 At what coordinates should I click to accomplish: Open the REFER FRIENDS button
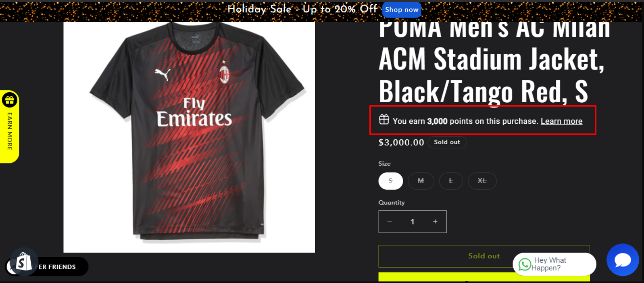[x=57, y=266]
